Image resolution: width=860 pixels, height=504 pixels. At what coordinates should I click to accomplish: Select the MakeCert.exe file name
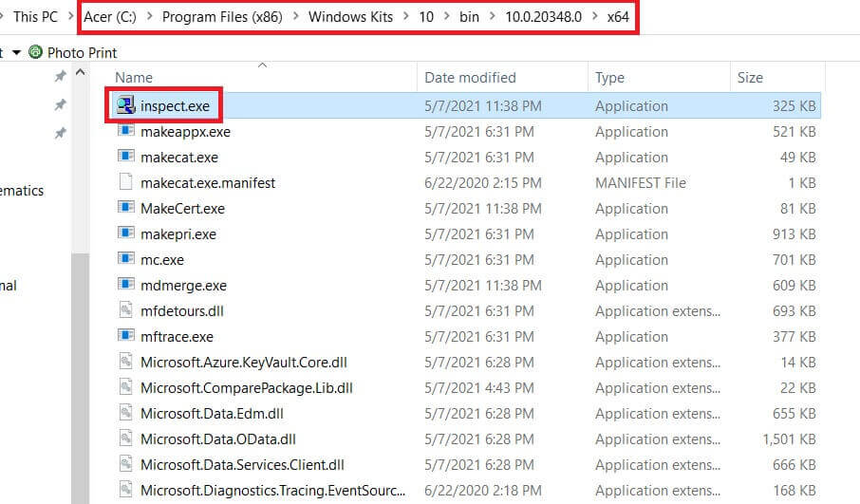tap(182, 209)
